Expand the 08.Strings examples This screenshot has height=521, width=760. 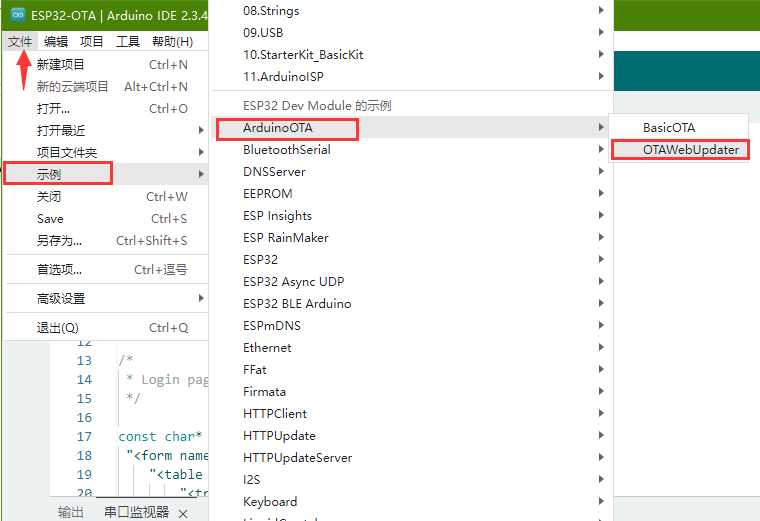click(x=411, y=11)
